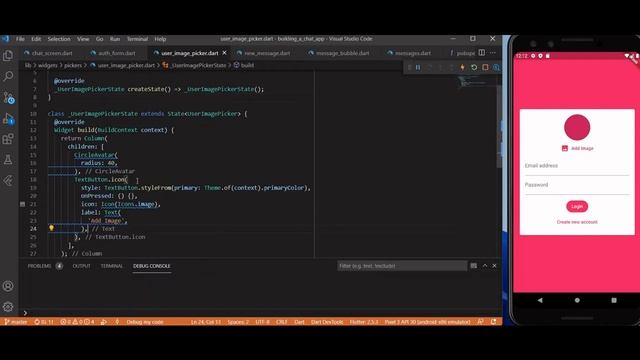Open notifications bell in status bar
The image size is (640, 360).
click(x=493, y=322)
